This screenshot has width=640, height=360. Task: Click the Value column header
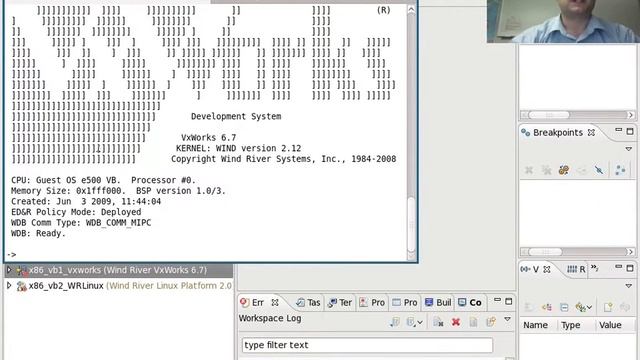610,325
